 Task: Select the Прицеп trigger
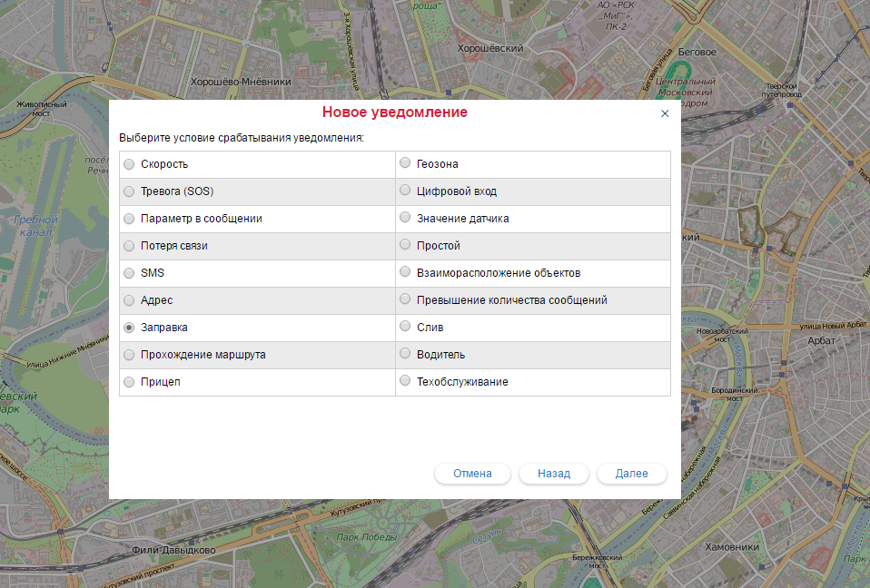tap(128, 382)
